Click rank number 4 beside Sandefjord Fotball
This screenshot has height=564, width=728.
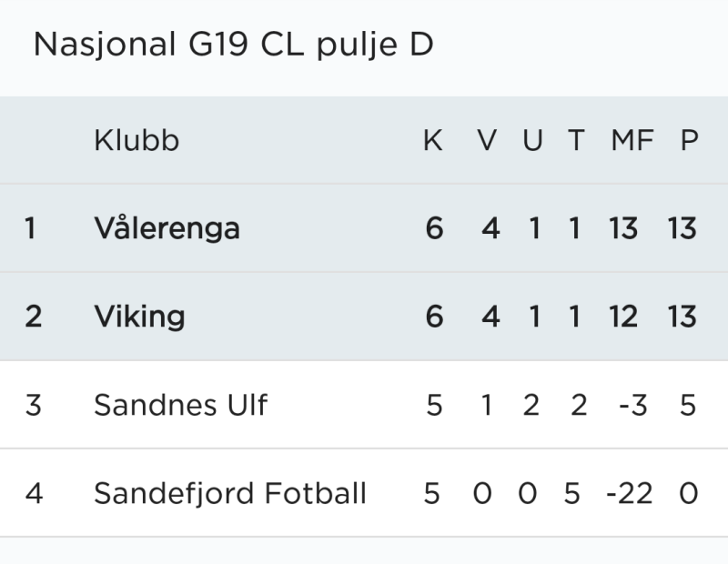pos(34,493)
